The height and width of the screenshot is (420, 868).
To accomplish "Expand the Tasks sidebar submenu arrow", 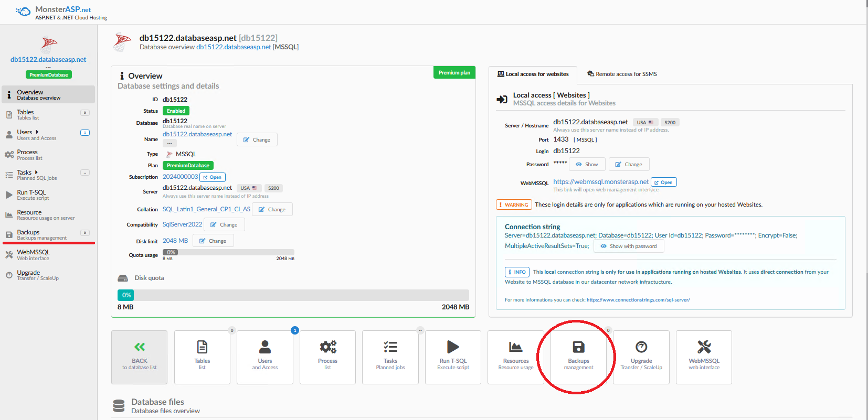I will click(x=36, y=172).
